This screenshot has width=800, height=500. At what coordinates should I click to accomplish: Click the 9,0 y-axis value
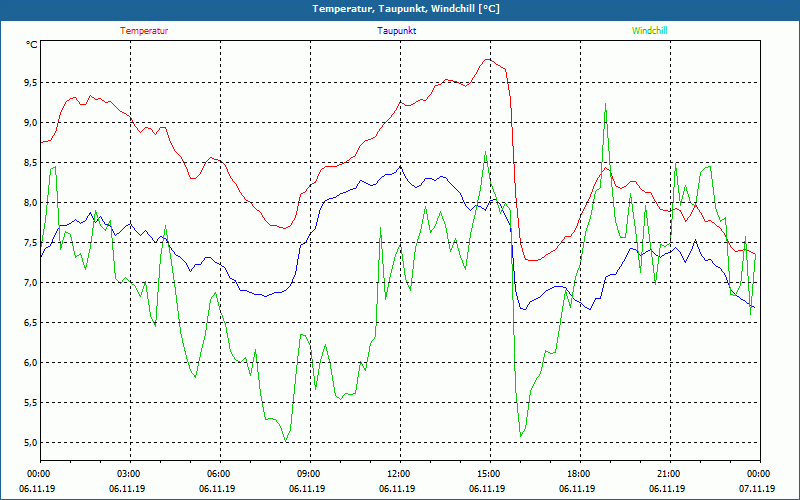click(31, 122)
